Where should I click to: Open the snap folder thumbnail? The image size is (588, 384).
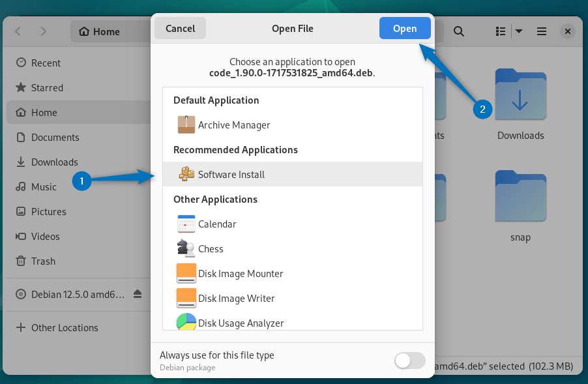click(x=520, y=196)
